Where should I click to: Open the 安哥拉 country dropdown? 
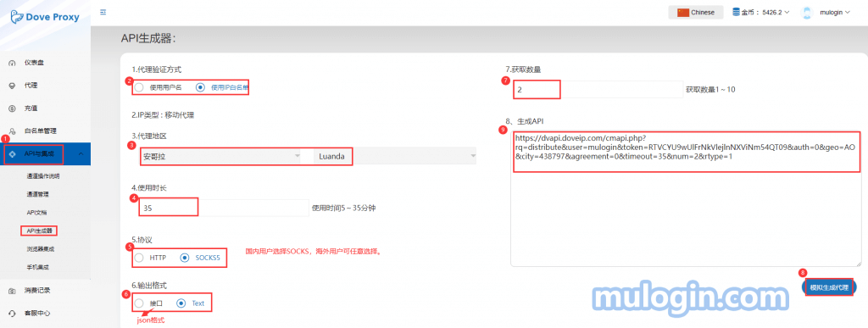pos(220,157)
